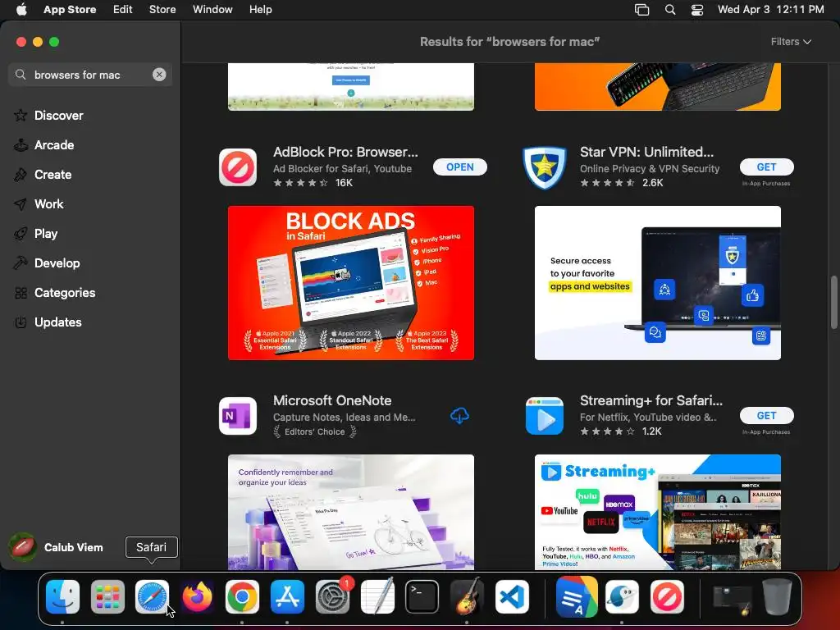Open AdBlock Pro from the Dock
This screenshot has width=840, height=630.
point(667,596)
